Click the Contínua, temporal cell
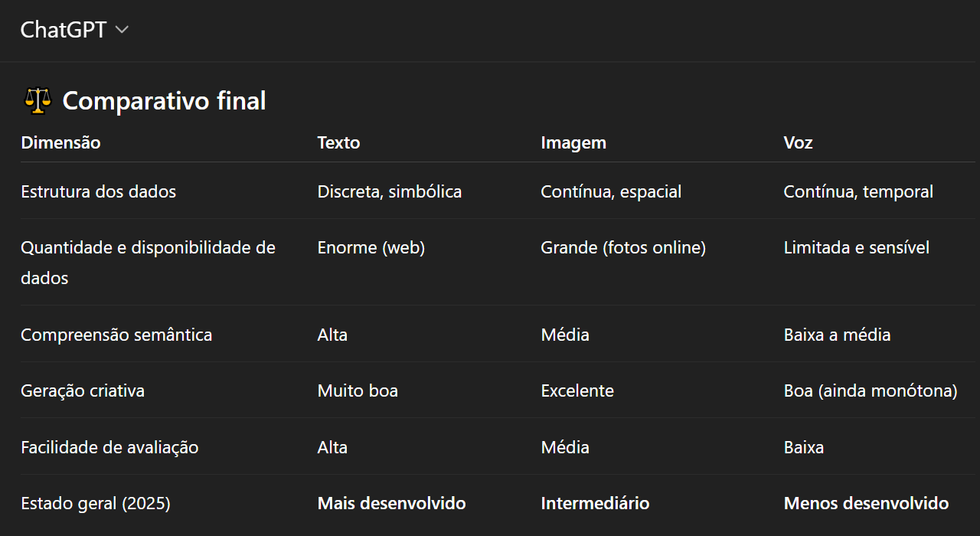Image resolution: width=980 pixels, height=536 pixels. (858, 191)
